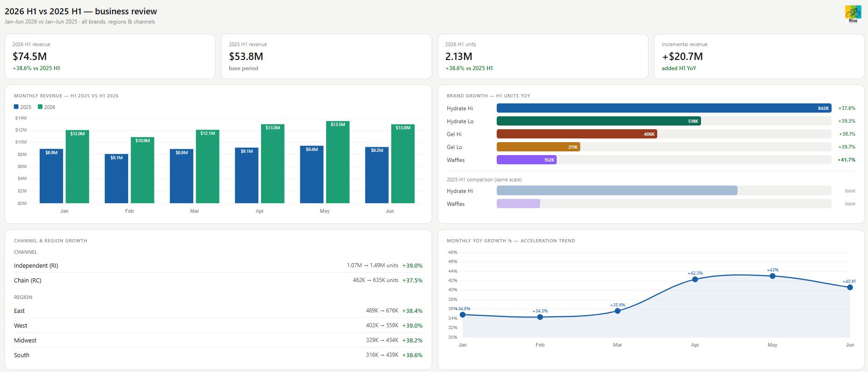The image size is (868, 372).
Task: Click the May +43% trend data point
Action: tap(773, 276)
